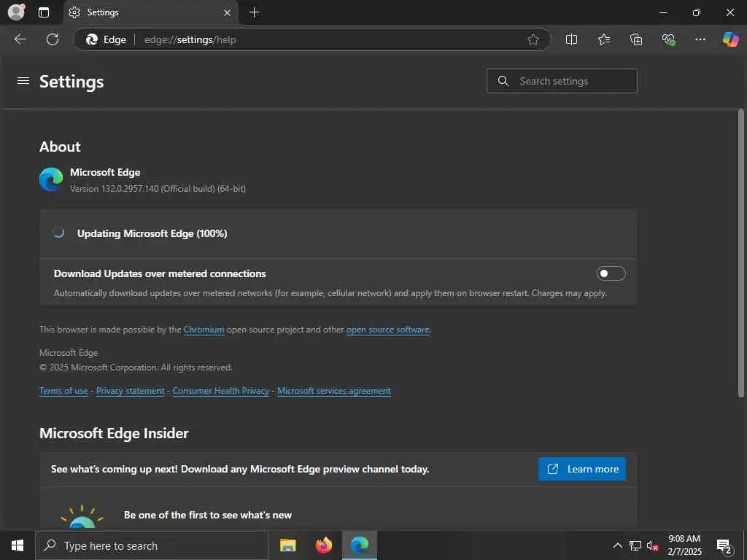Open Browser essentials heart icon

[x=668, y=39]
